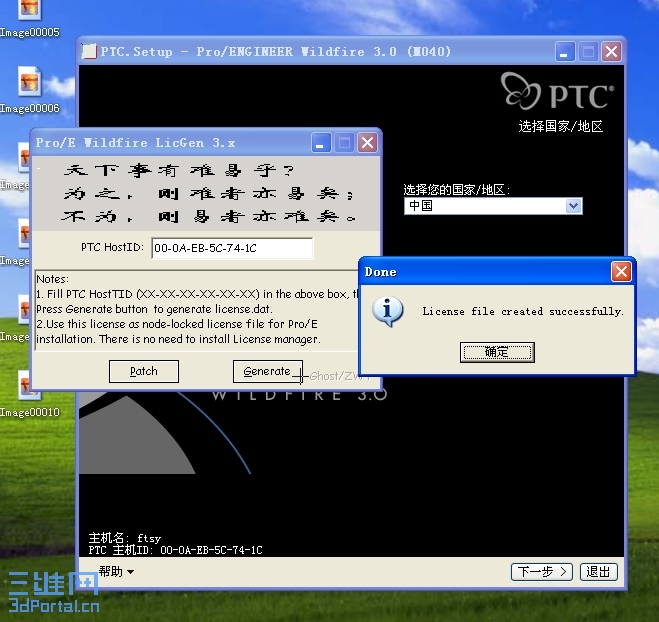
Task: Click the PTC.Setup title bar icon
Action: click(x=89, y=52)
